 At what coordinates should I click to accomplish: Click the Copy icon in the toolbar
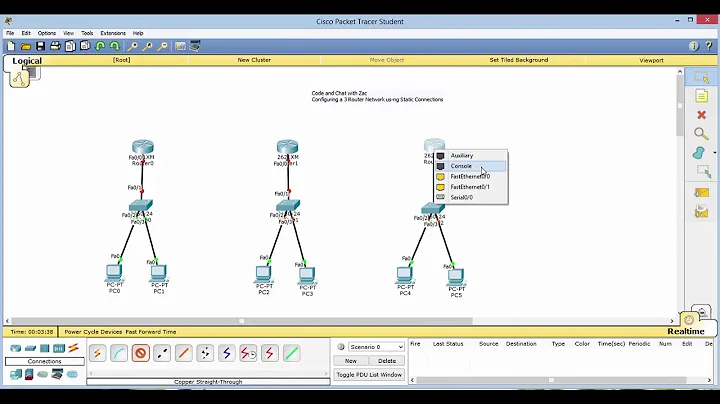70,46
